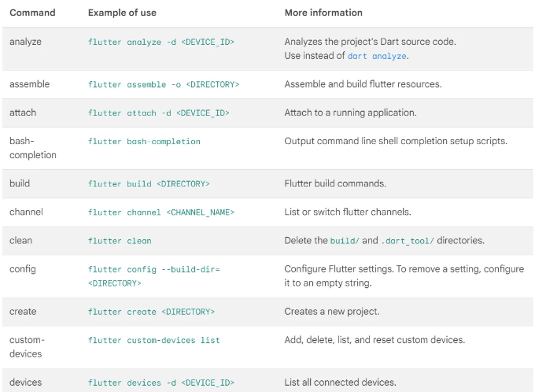Open the dart analyze link
Screen dimensions: 535x392
click(x=377, y=56)
